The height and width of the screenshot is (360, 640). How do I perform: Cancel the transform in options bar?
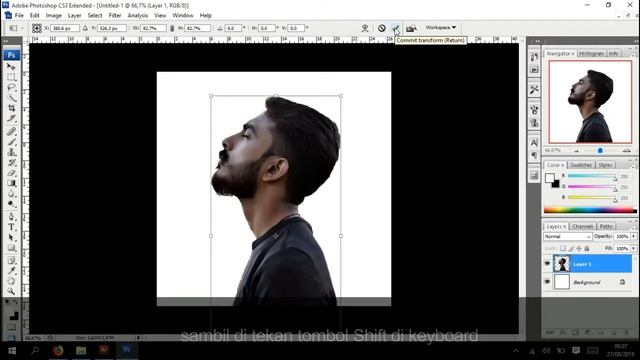[x=382, y=28]
